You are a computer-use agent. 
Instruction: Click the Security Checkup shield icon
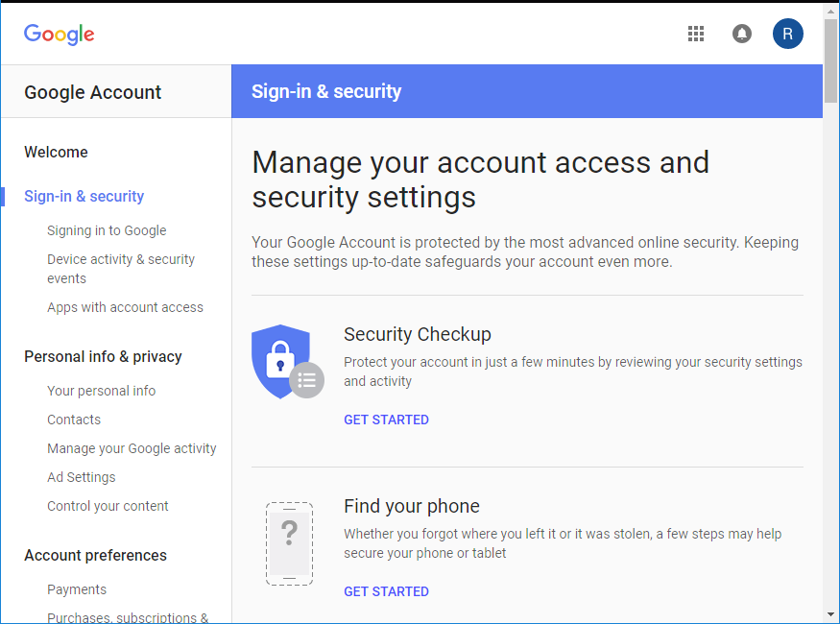(288, 362)
